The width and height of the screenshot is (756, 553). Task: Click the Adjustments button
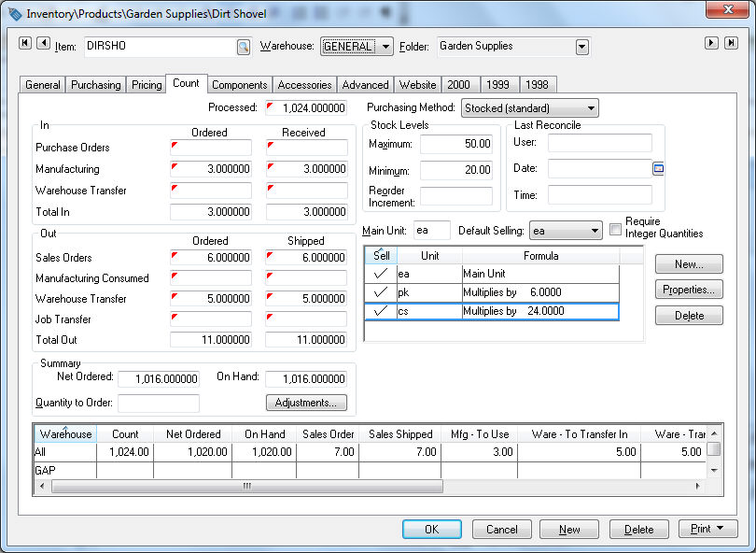306,403
